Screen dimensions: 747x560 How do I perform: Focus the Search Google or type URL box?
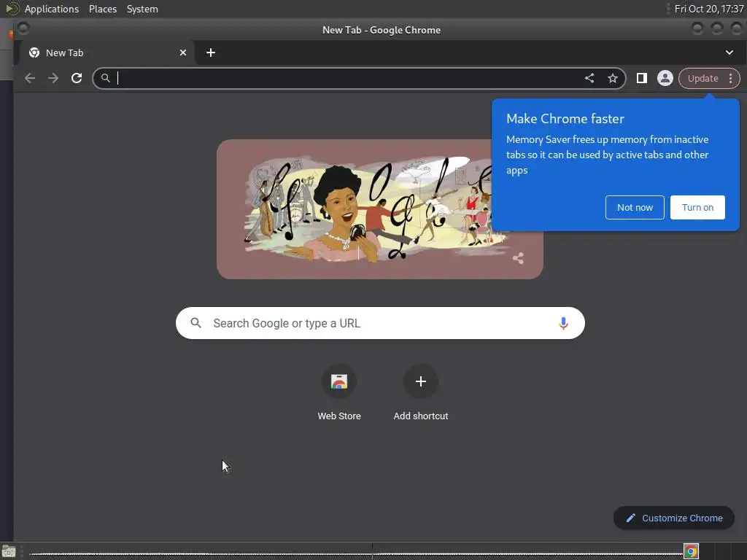coord(380,323)
